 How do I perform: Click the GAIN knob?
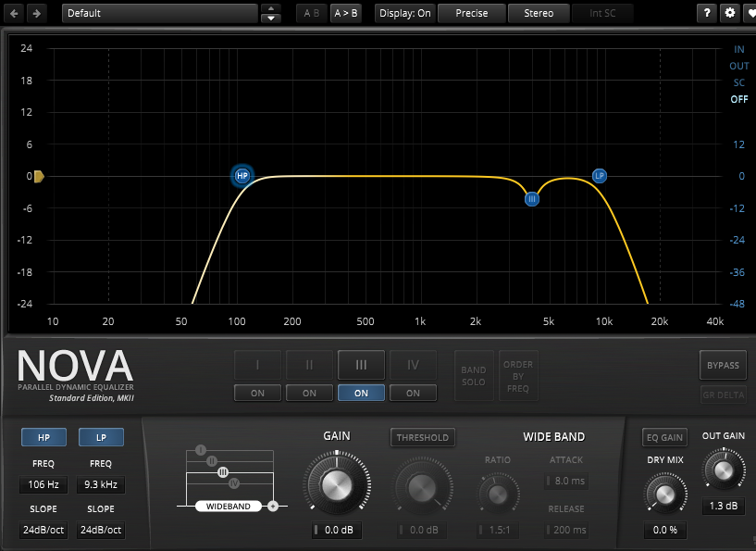click(337, 484)
